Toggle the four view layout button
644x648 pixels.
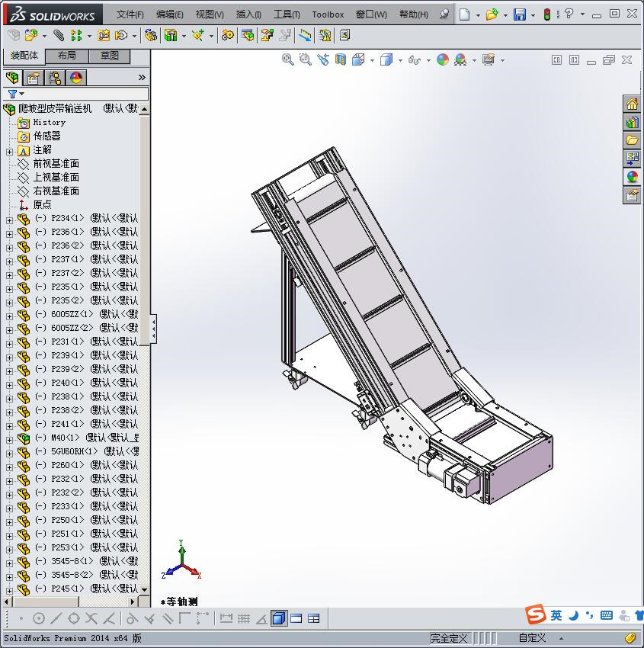click(313, 618)
